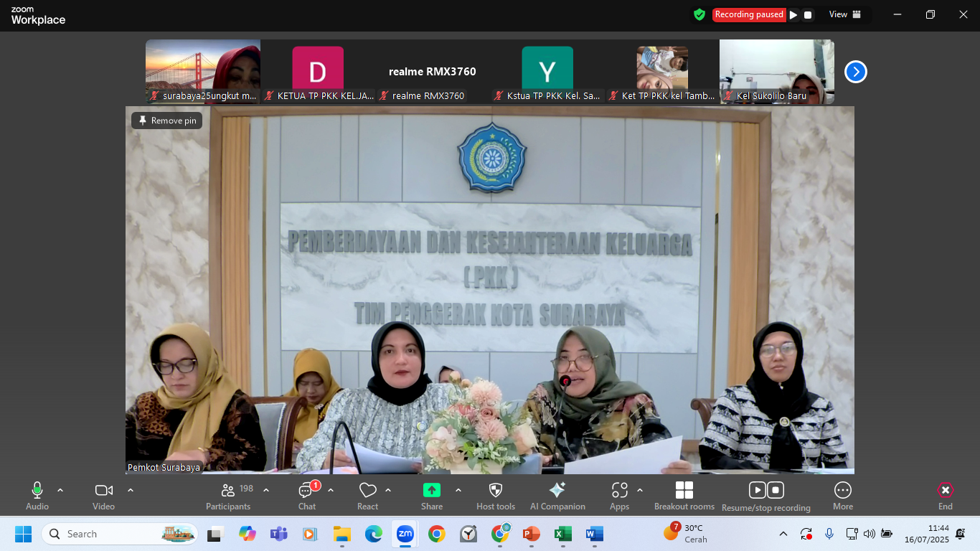Click the green encryption shield icon
The height and width of the screenshot is (551, 980).
[x=699, y=14]
